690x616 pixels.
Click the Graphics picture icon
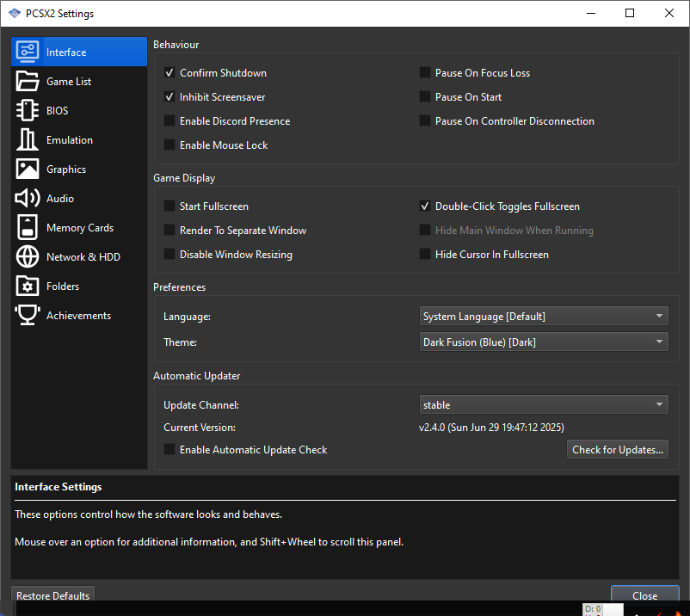[28, 169]
